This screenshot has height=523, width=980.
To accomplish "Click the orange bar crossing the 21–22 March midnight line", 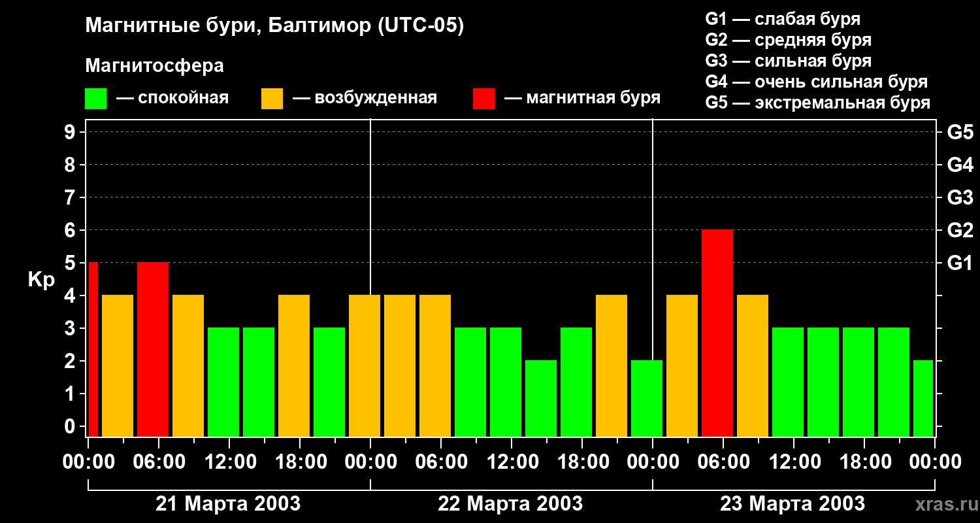I will [365, 365].
